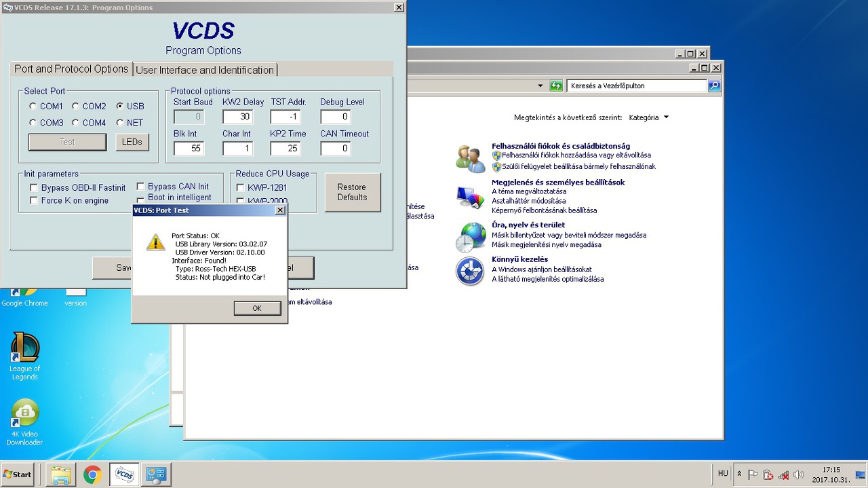Open 4K Video Downloader desktop shortcut
This screenshot has height=488, width=868.
[x=25, y=422]
